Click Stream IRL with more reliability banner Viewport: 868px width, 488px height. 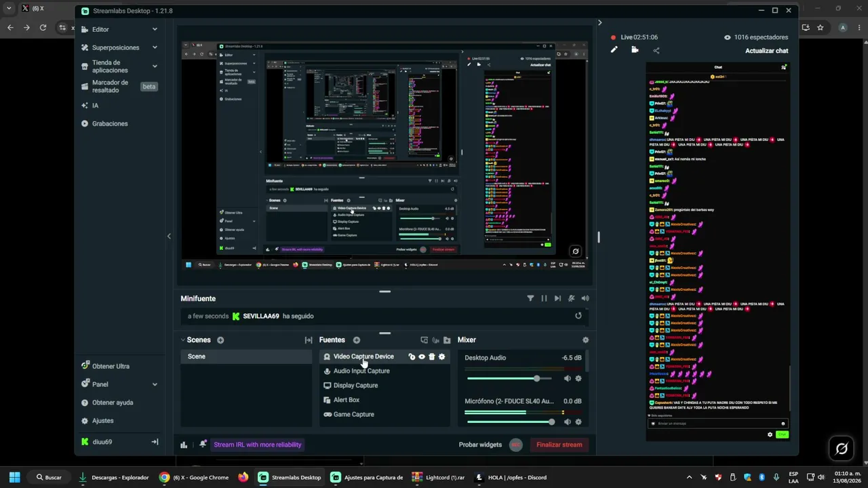tap(258, 445)
